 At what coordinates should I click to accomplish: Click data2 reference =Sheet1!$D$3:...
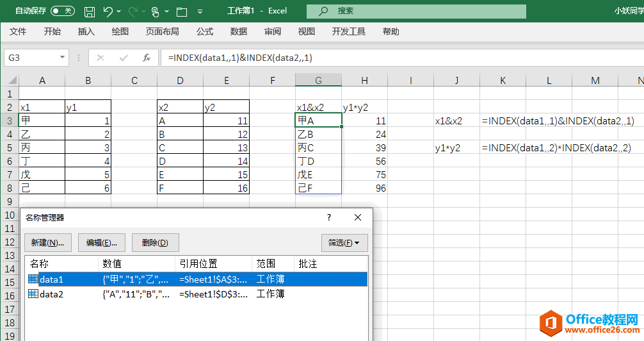[213, 294]
